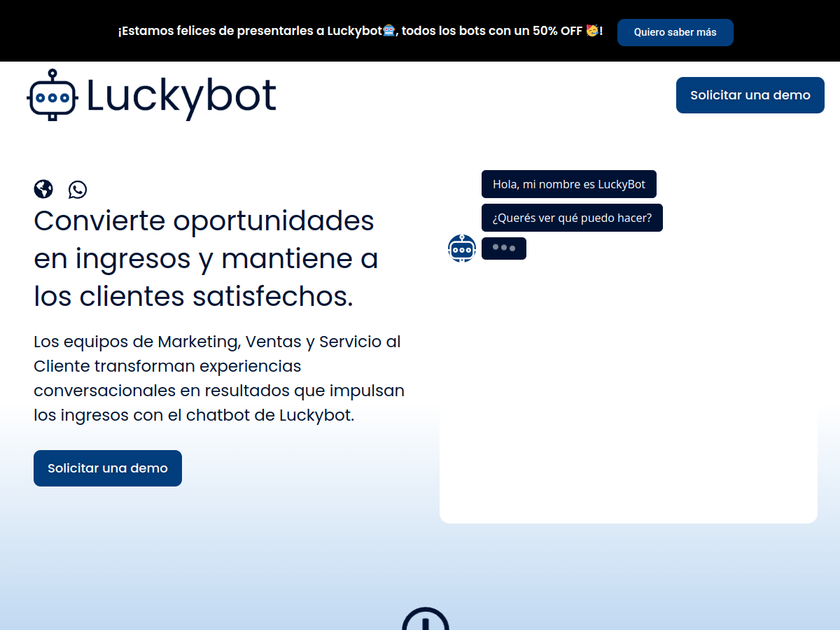This screenshot has width=840, height=630.
Task: Click chat message 'Hola, mi nombre es LuckyBot'
Action: (x=569, y=184)
